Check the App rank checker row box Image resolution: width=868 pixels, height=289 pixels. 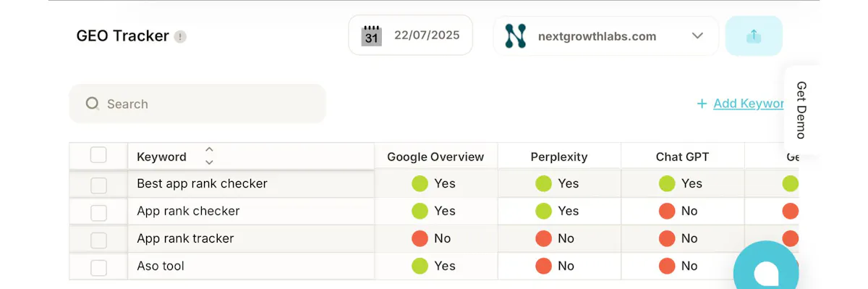tap(98, 213)
